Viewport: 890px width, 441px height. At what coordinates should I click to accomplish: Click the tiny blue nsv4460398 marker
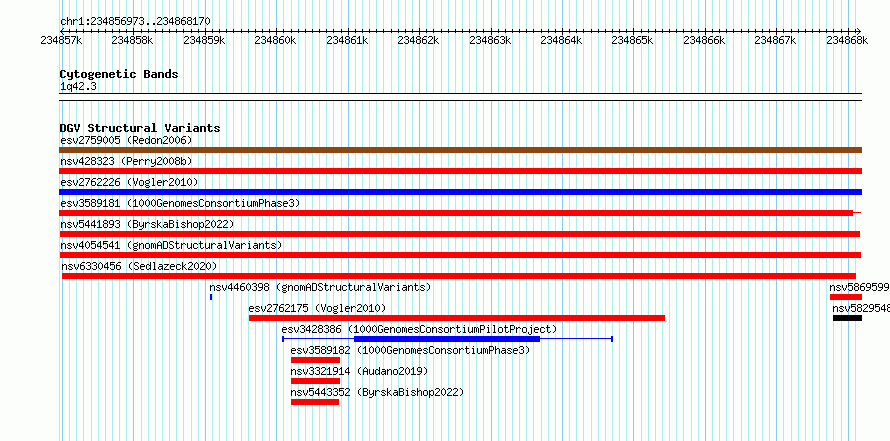211,297
